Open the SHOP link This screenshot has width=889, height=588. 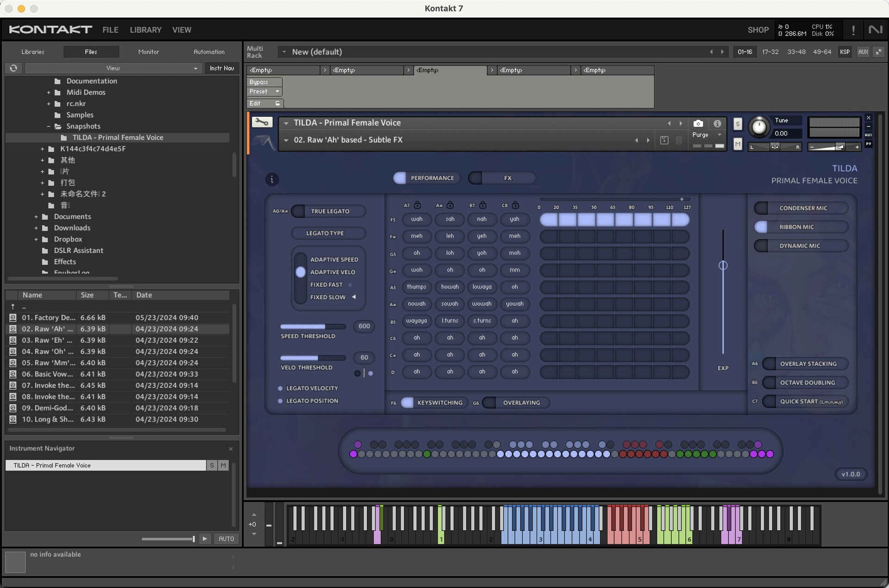pos(758,30)
